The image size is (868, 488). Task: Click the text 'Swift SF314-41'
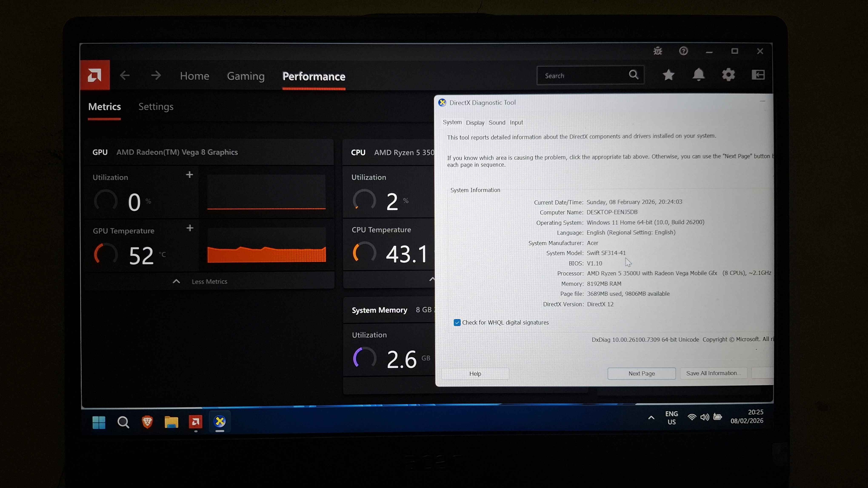coord(606,253)
